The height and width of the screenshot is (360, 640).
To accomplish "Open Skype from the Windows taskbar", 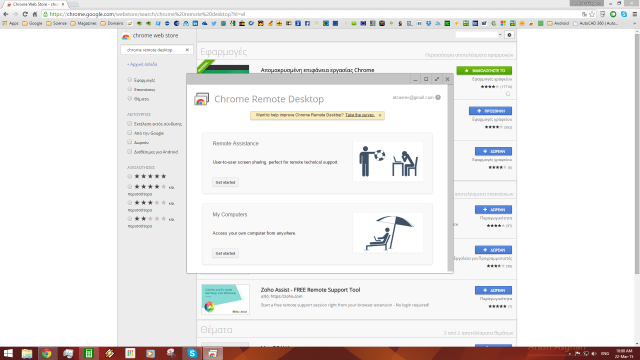I will pyautogui.click(x=192, y=353).
